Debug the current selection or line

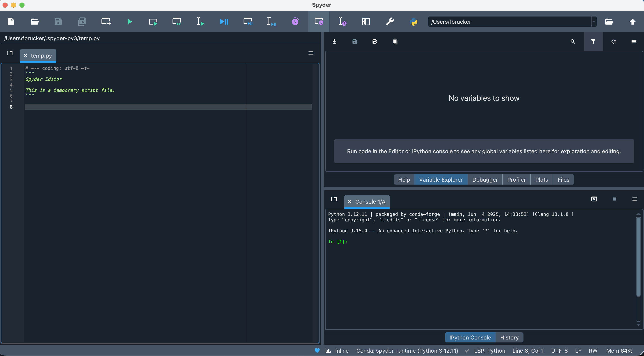[271, 22]
